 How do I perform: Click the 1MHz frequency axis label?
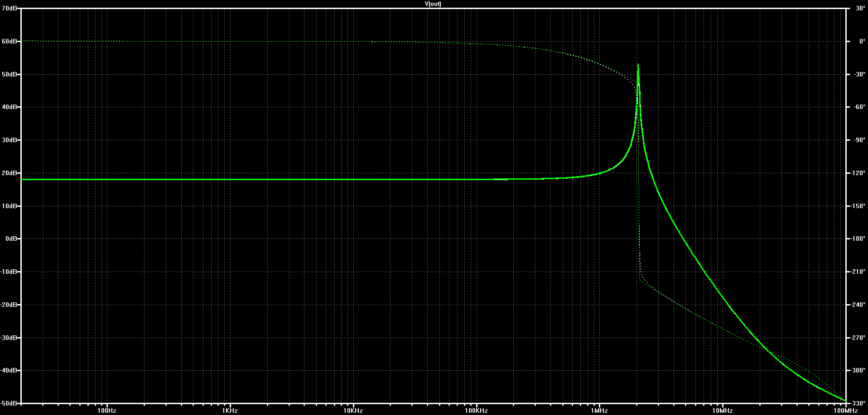pyautogui.click(x=599, y=411)
